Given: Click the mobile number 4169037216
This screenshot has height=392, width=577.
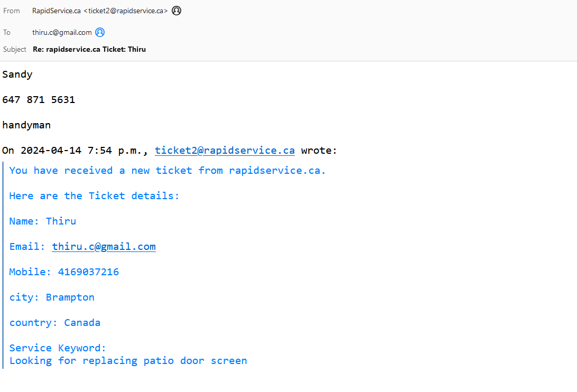Looking at the screenshot, I should coord(88,272).
